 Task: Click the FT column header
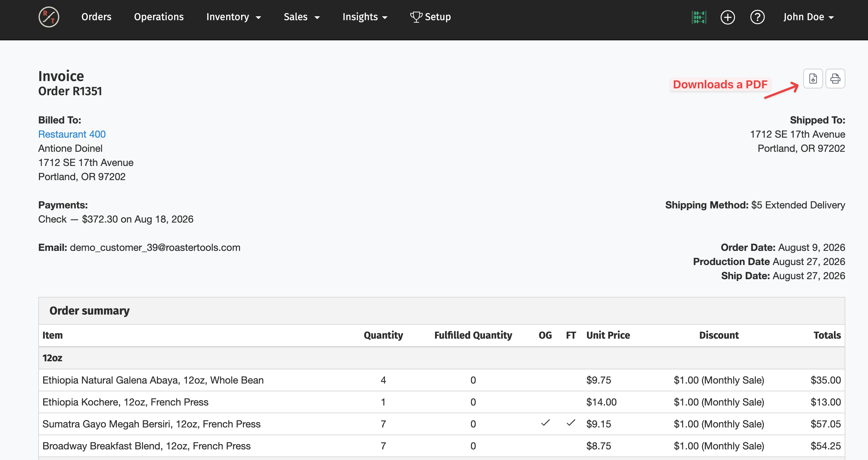[x=571, y=335]
